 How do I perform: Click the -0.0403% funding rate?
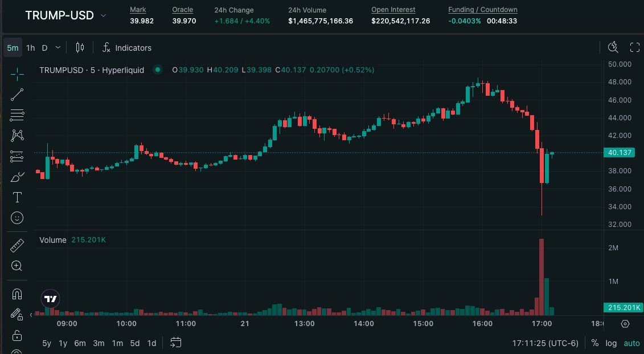click(465, 21)
